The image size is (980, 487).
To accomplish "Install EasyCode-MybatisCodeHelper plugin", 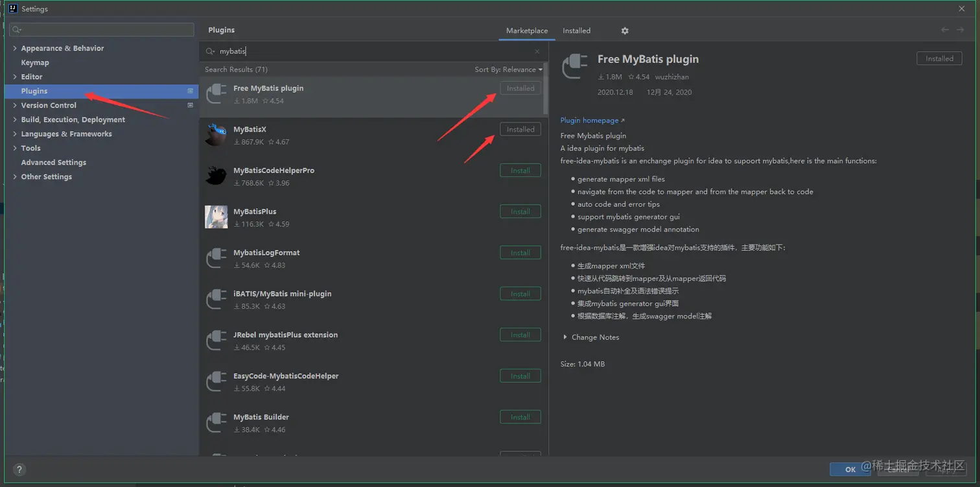I will (520, 376).
